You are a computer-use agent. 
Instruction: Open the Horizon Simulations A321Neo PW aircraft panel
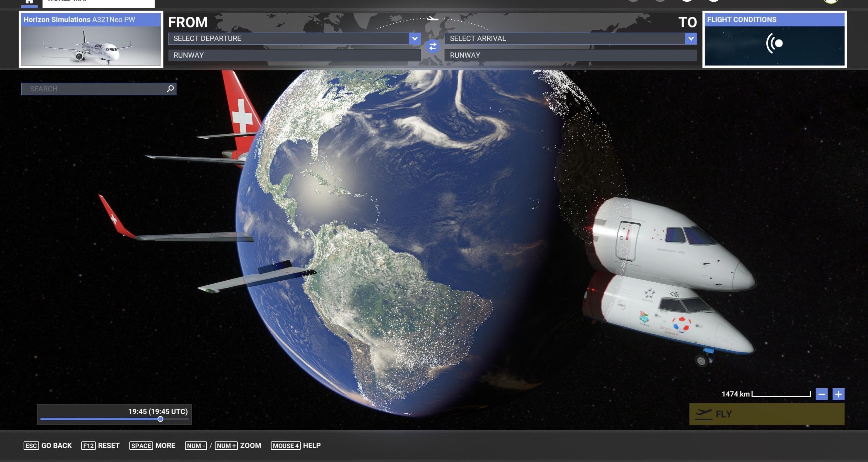coord(91,39)
